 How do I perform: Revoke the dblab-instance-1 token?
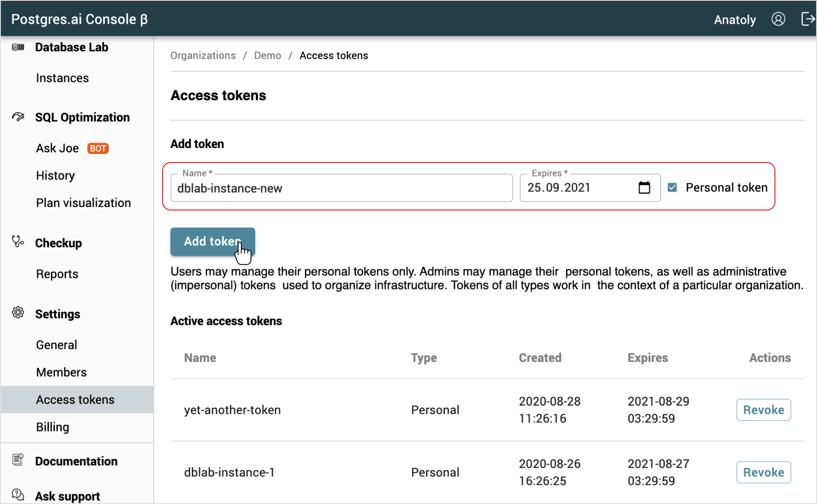tap(763, 472)
